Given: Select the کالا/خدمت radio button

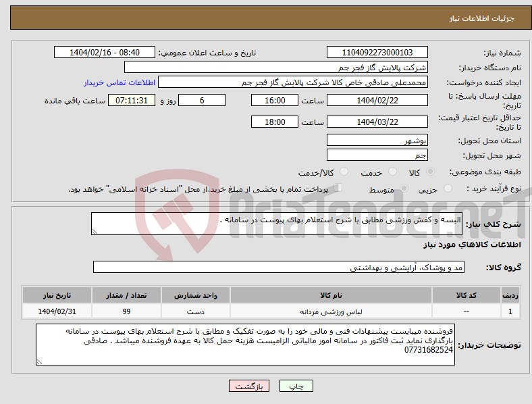Looking at the screenshot, I should [x=344, y=172].
